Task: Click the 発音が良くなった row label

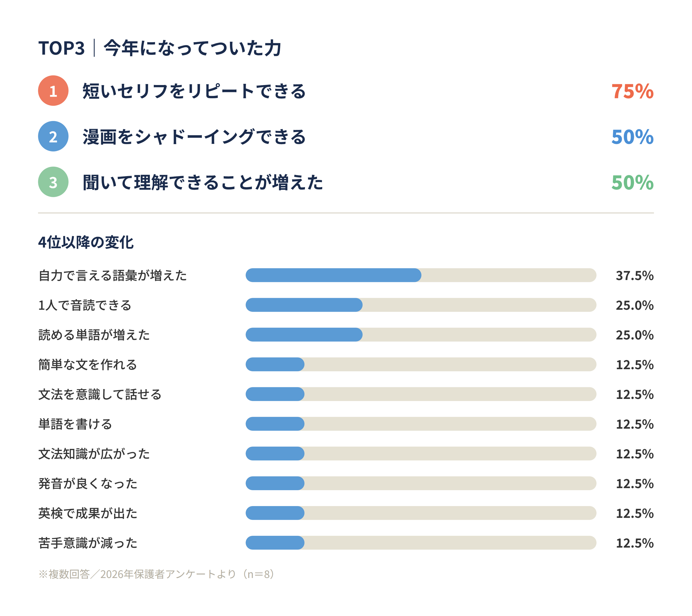Action: click(x=88, y=483)
